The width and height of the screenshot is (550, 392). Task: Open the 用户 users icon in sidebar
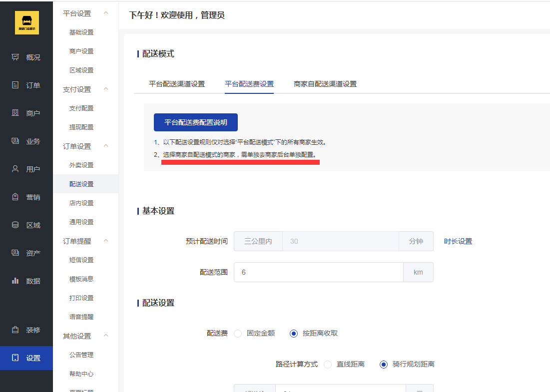tap(15, 169)
